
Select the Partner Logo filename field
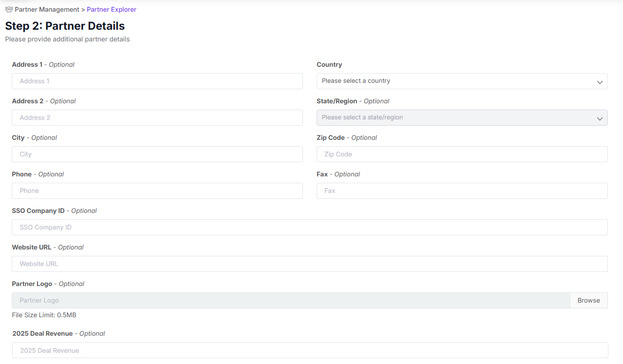(290, 300)
